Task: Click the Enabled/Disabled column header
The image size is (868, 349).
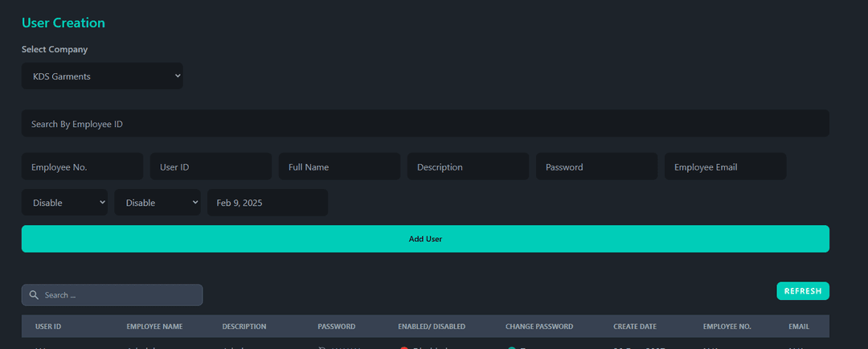Action: [432, 326]
